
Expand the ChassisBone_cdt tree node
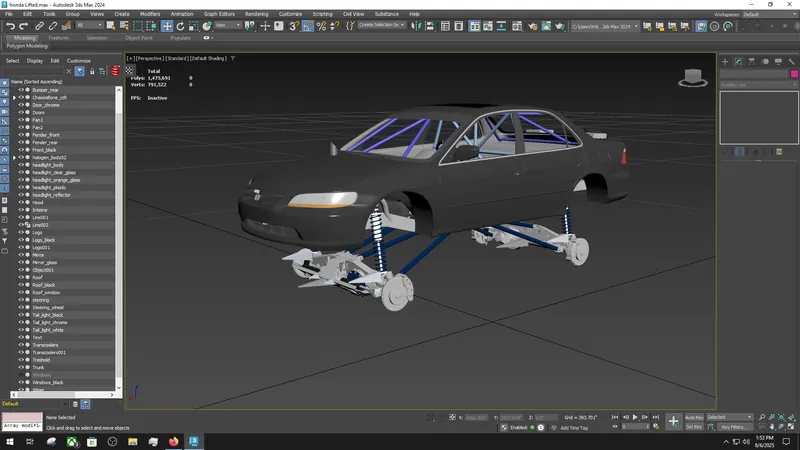point(14,97)
